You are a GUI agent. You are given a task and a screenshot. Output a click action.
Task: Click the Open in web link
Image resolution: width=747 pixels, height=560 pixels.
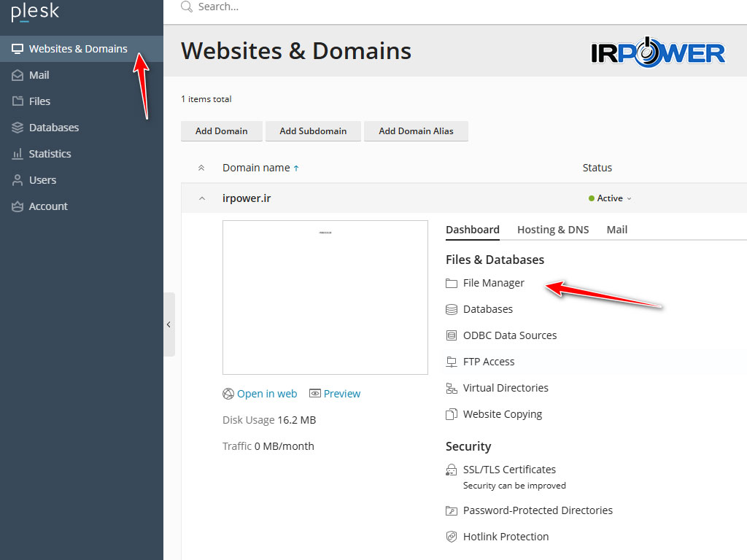pyautogui.click(x=266, y=394)
